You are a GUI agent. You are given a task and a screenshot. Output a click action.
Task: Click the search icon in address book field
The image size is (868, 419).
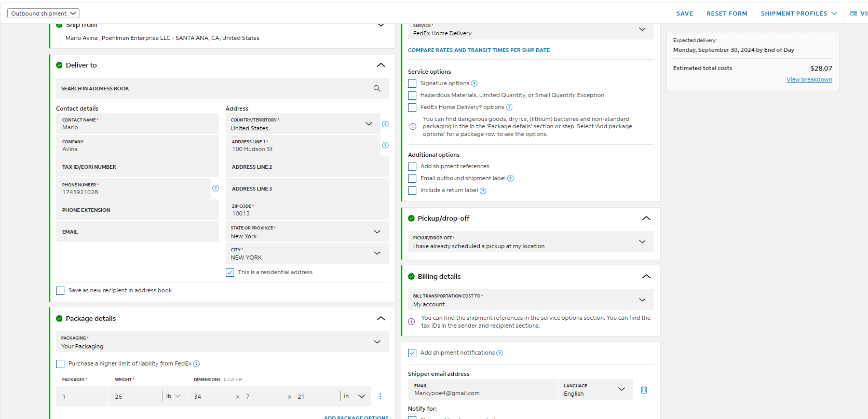(377, 88)
